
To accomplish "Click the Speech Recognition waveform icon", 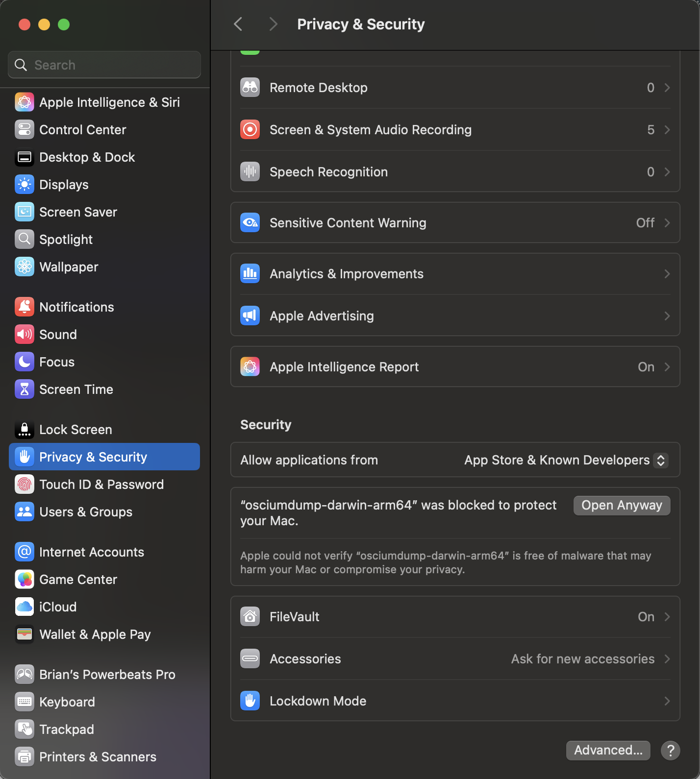I will click(x=250, y=172).
